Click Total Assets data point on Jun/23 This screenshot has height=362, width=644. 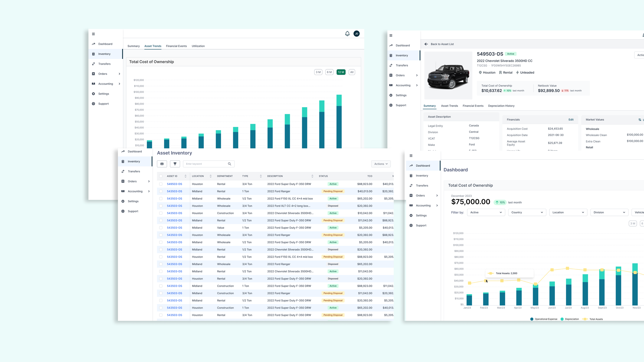(552, 270)
